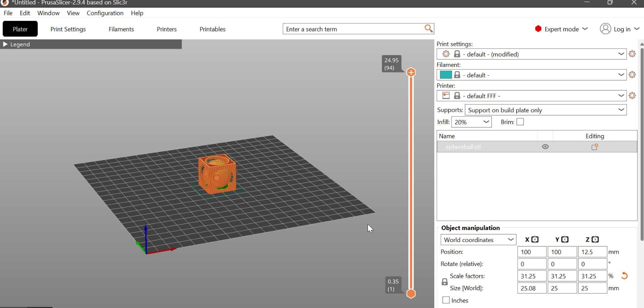The height and width of the screenshot is (308, 644).
Task: Open the Log in account menu
Action: tap(619, 29)
